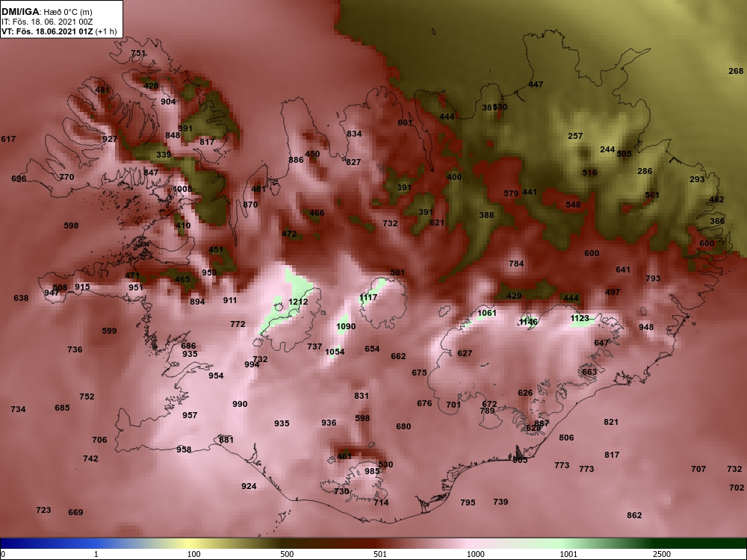Select the 1146 map label
Screen dimensions: 747x560
click(528, 322)
